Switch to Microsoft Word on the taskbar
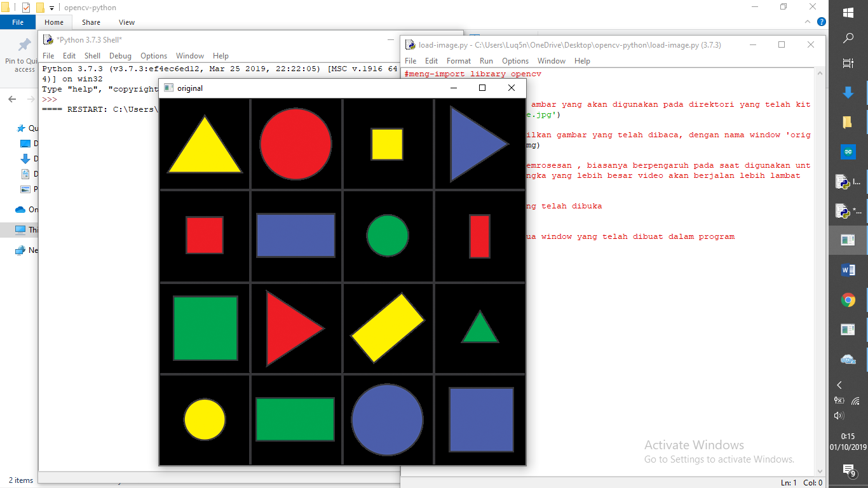 848,270
